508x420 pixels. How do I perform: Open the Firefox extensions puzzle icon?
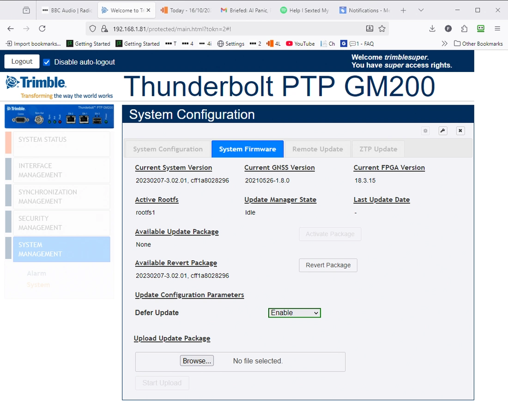[464, 29]
